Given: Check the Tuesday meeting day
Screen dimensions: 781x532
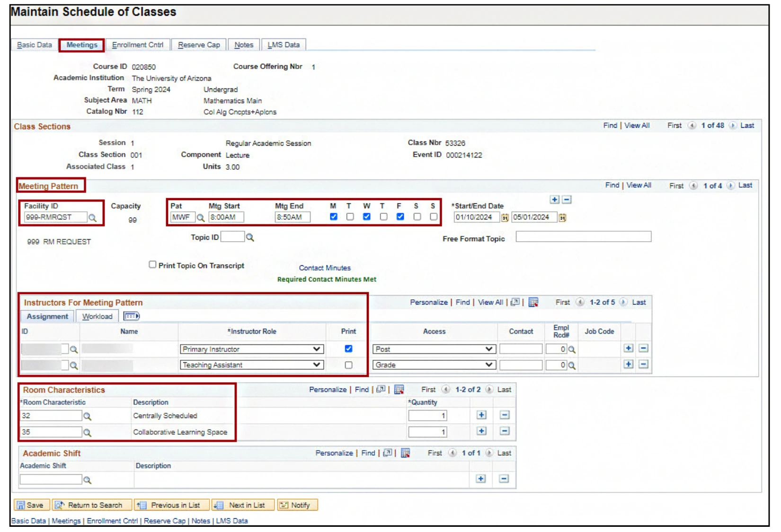Looking at the screenshot, I should (350, 217).
